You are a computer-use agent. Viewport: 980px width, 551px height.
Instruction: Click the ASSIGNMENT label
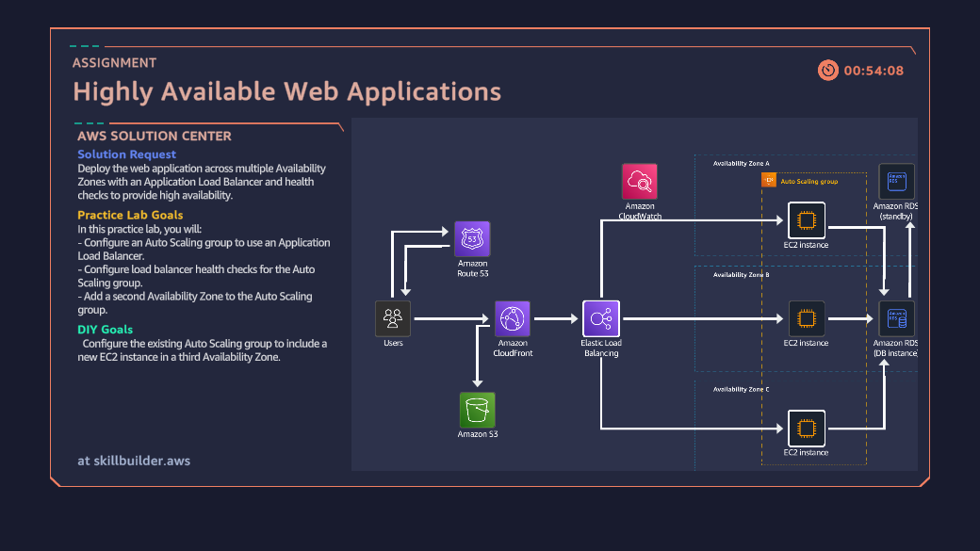[x=114, y=63]
